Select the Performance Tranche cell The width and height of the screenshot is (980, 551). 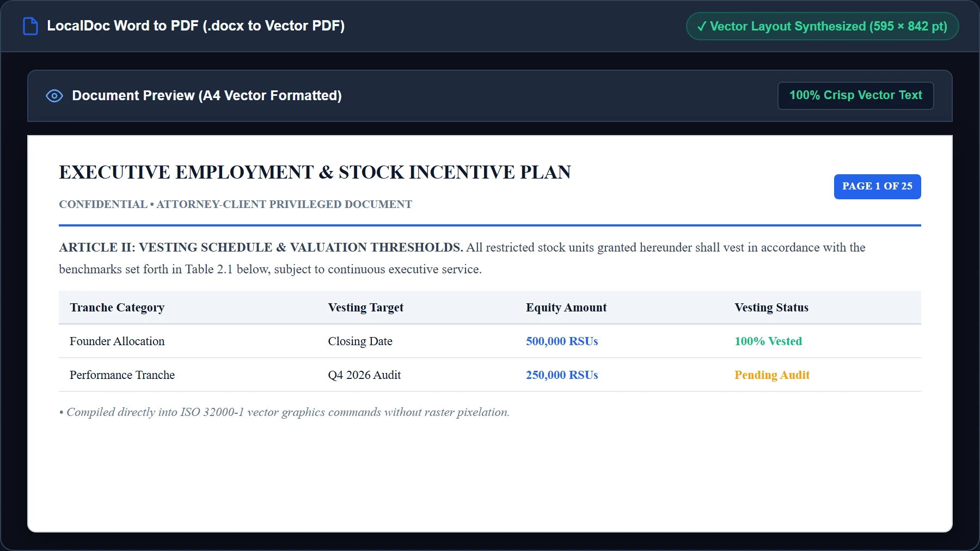click(122, 375)
